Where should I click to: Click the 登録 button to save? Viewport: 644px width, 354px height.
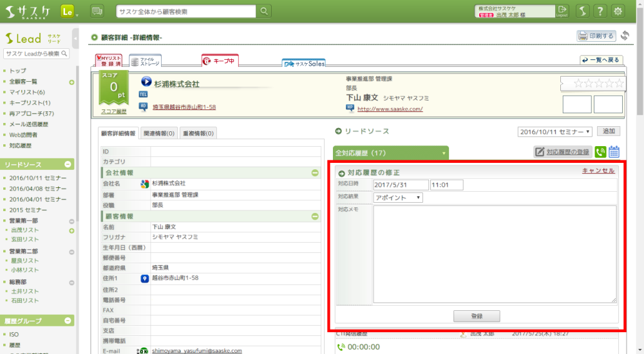tap(476, 316)
